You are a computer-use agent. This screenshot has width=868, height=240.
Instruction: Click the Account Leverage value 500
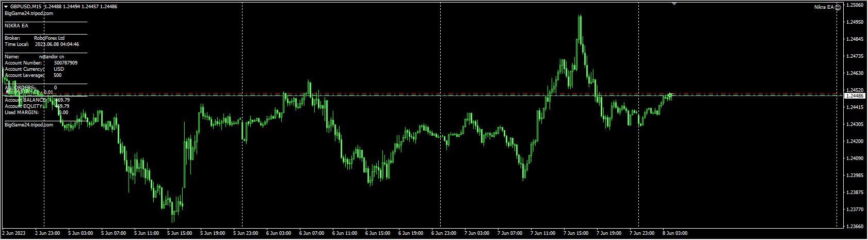tap(57, 75)
